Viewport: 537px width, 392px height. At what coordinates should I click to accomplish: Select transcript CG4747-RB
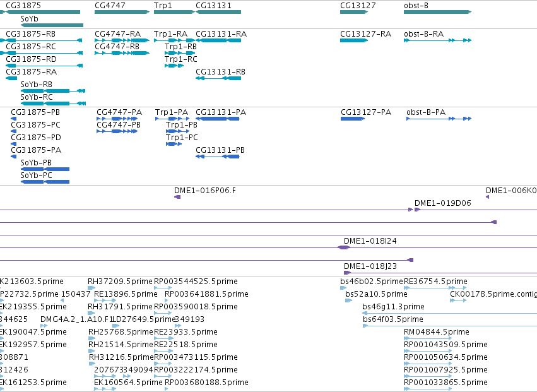click(x=122, y=53)
